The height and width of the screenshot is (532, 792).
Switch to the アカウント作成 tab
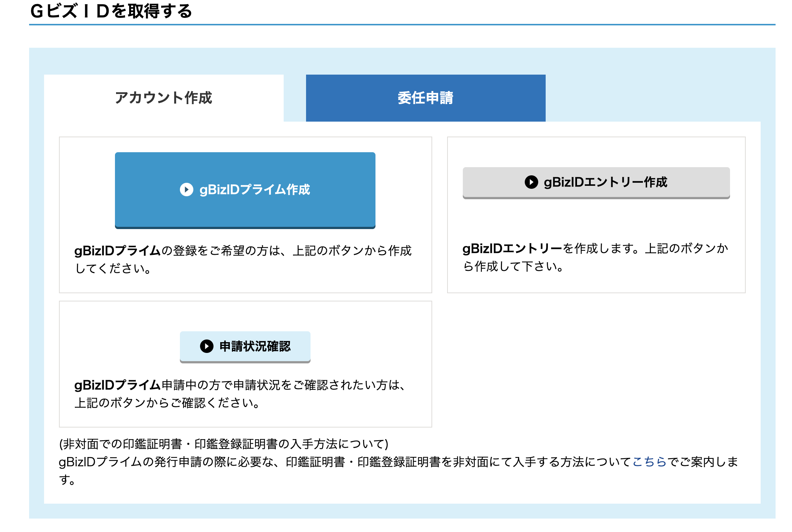[x=163, y=98]
